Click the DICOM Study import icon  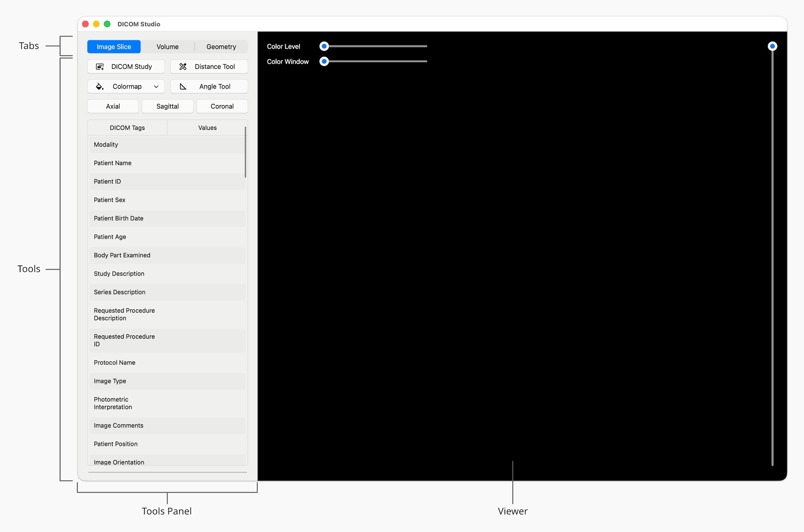(x=100, y=66)
